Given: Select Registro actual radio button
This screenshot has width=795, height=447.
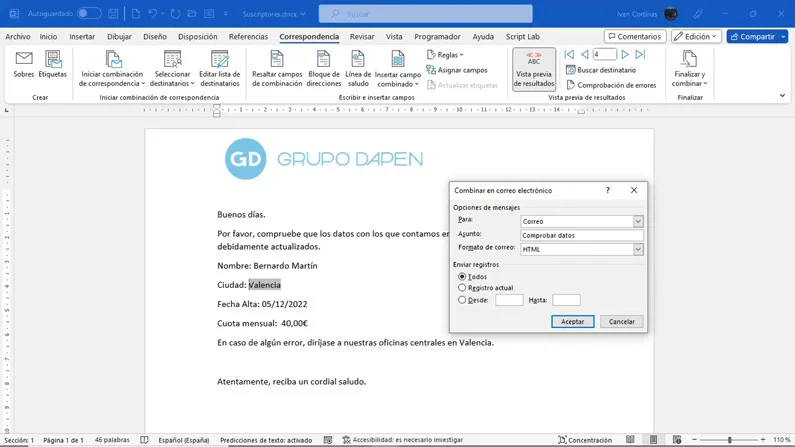Looking at the screenshot, I should (x=462, y=287).
